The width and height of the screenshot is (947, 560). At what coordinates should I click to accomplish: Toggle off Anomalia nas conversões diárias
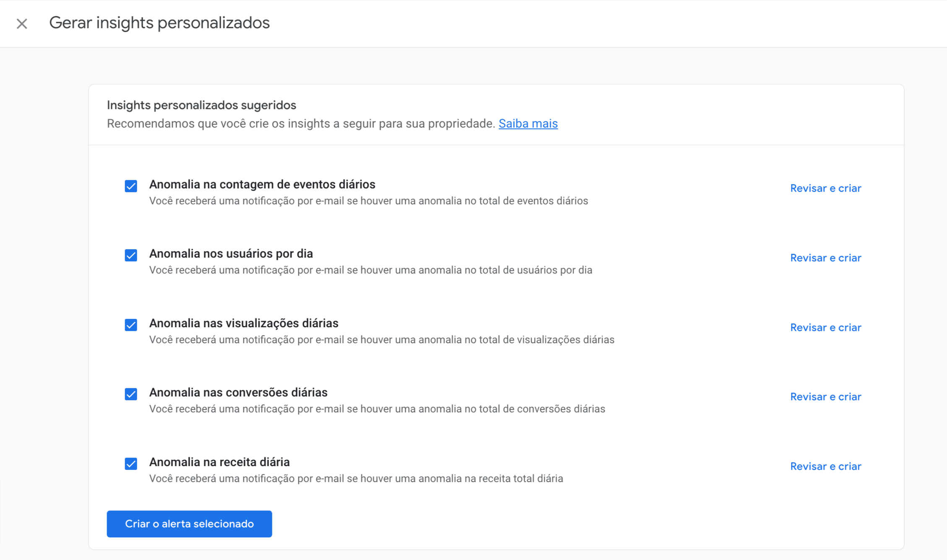click(x=130, y=394)
